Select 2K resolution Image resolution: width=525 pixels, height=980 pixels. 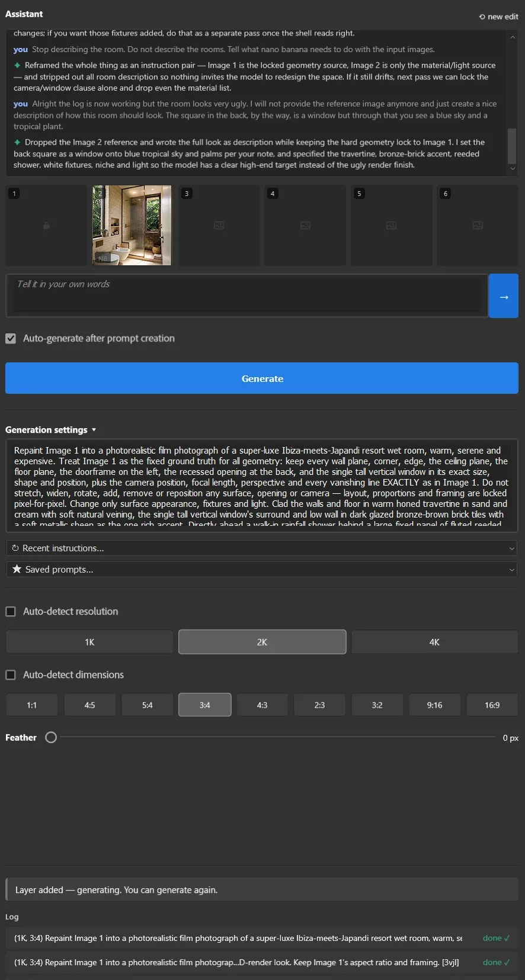[262, 642]
